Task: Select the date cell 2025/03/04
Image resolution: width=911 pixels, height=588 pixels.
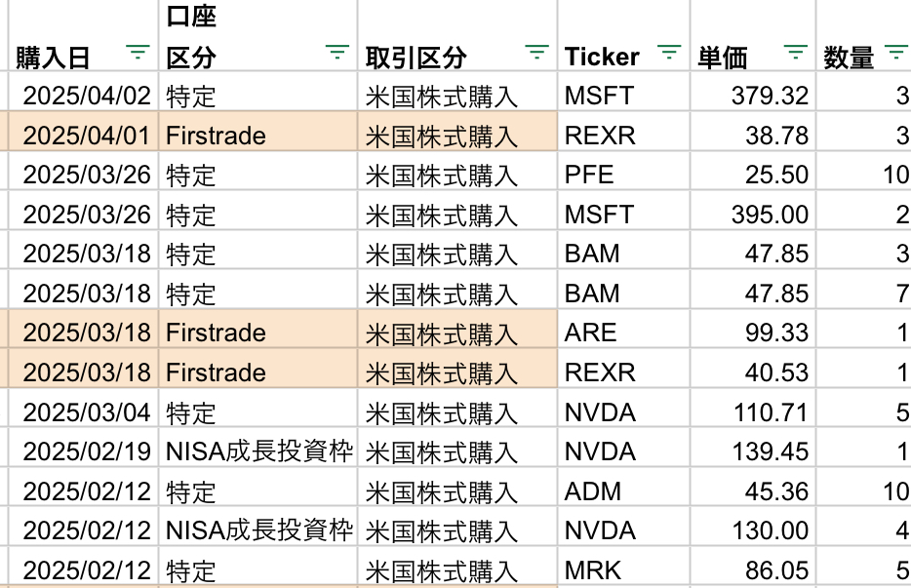Action: click(x=87, y=412)
